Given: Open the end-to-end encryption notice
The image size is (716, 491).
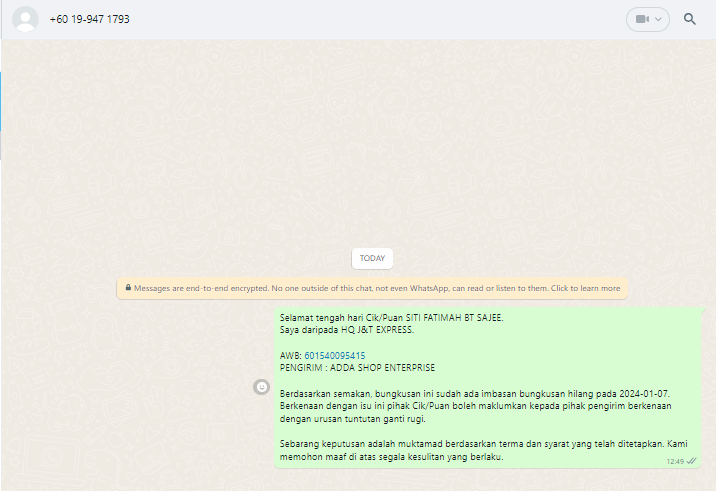Looking at the screenshot, I should click(x=372, y=288).
